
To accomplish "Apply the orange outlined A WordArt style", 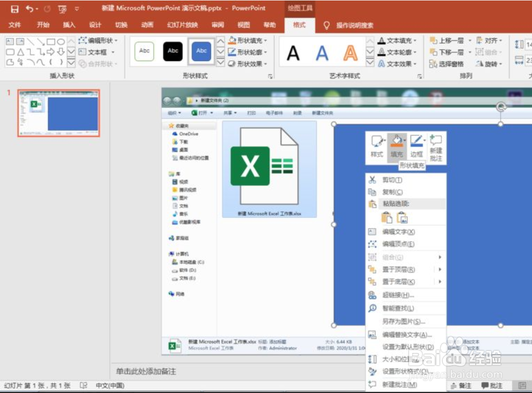I will click(351, 53).
